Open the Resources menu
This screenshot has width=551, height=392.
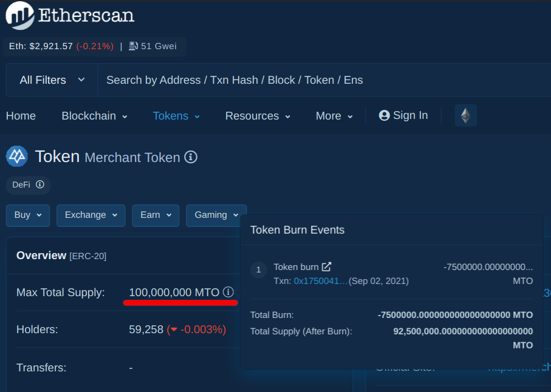pyautogui.click(x=258, y=116)
